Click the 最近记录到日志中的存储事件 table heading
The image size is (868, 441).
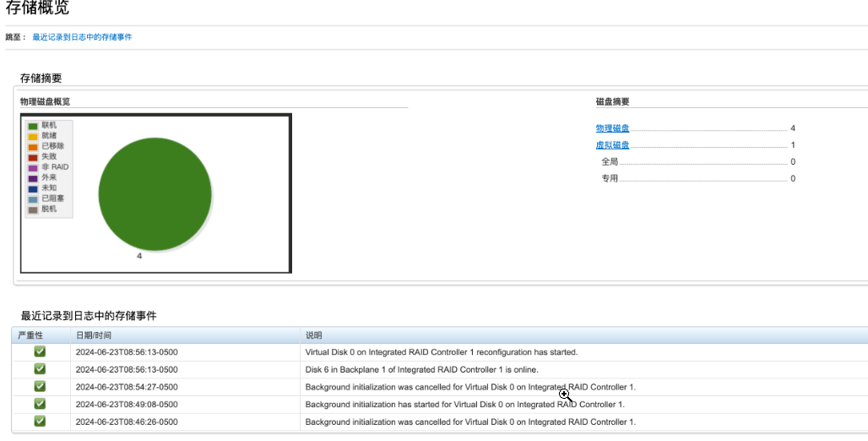pos(89,316)
